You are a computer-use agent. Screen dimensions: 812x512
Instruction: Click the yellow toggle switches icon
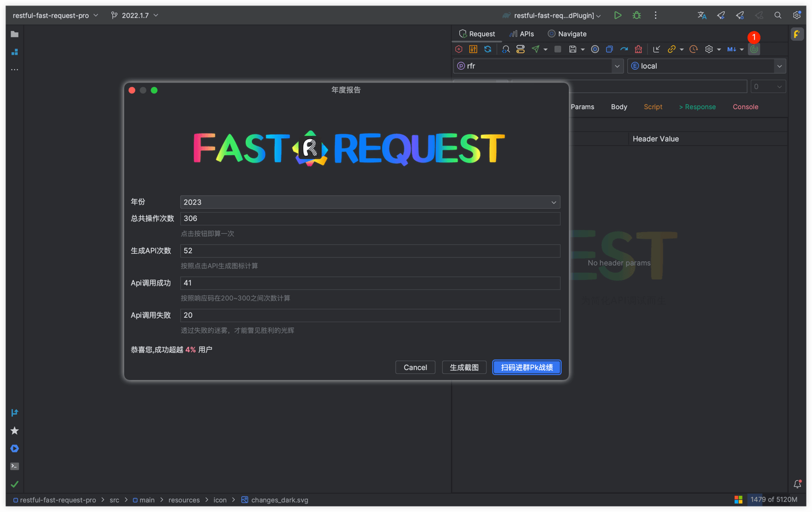click(x=521, y=50)
